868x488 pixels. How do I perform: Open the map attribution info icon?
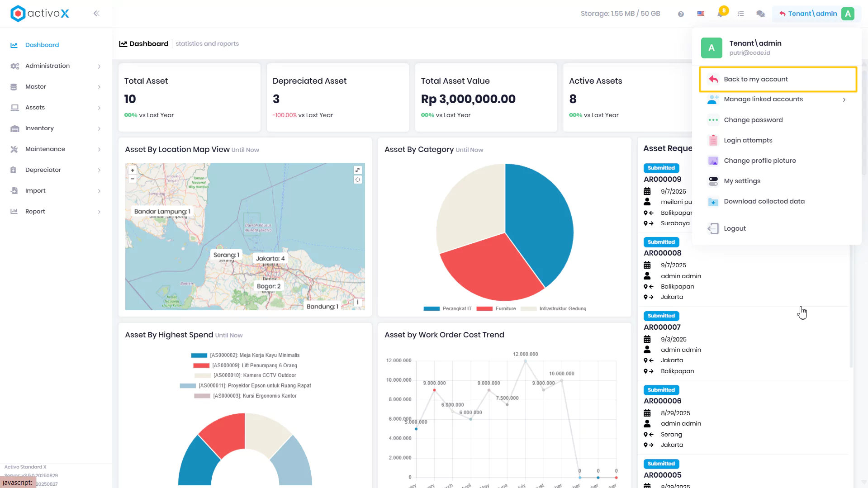point(357,302)
